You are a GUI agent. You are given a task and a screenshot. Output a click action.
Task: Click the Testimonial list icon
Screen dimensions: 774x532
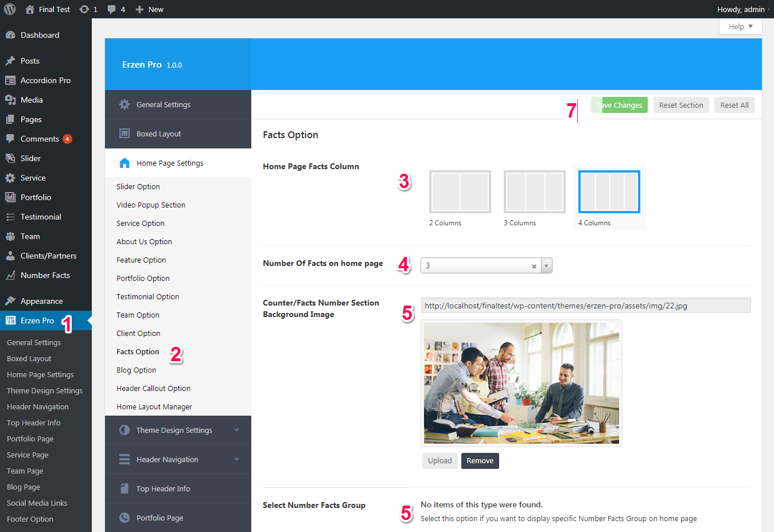10,217
